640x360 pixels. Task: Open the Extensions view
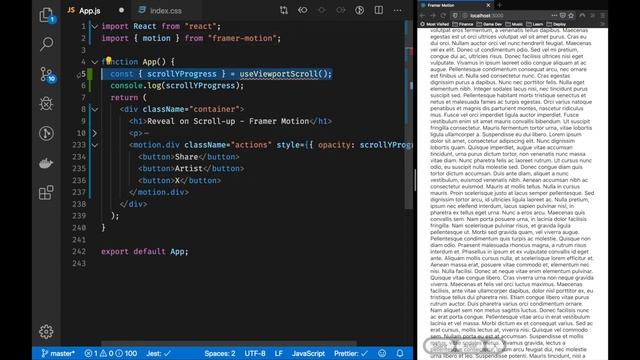point(46,192)
